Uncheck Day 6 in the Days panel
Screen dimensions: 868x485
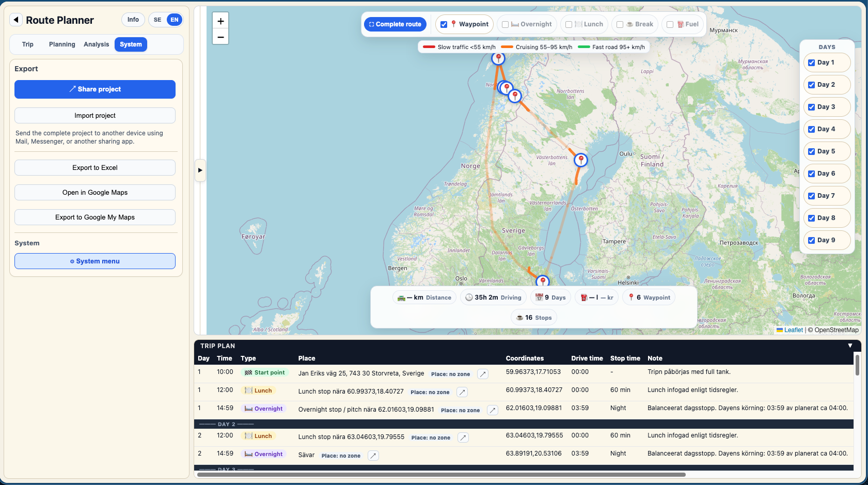coord(812,174)
